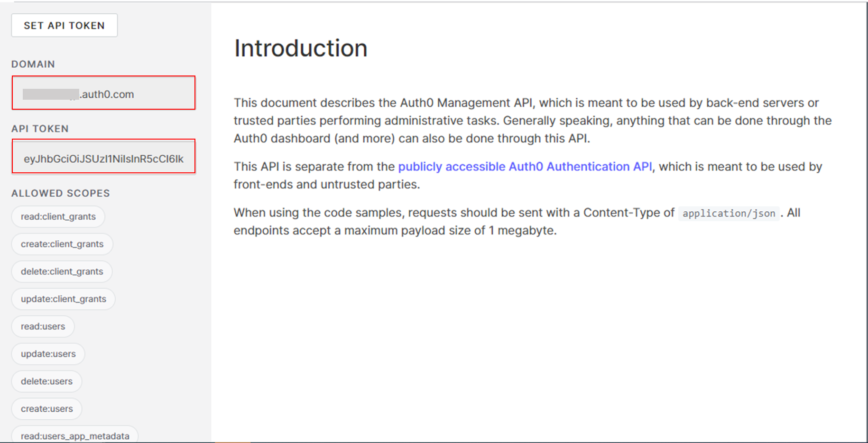The image size is (868, 443).
Task: Select the create:users scope chip
Action: (x=46, y=408)
